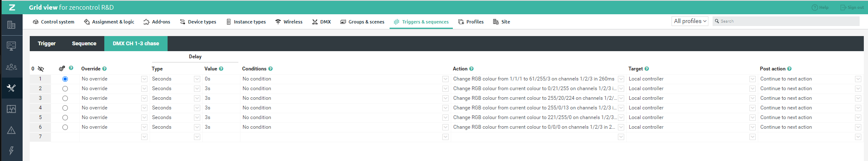Open the Site tab
The height and width of the screenshot is (161, 868).
click(x=501, y=22)
